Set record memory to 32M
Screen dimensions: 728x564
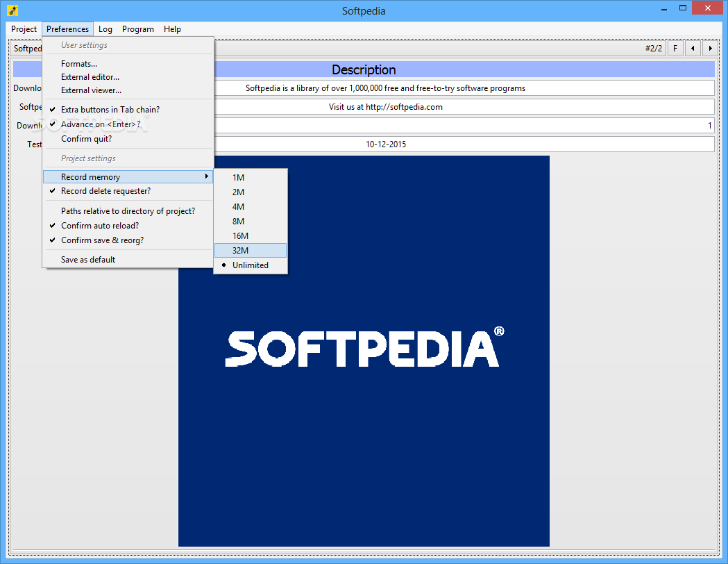point(251,251)
